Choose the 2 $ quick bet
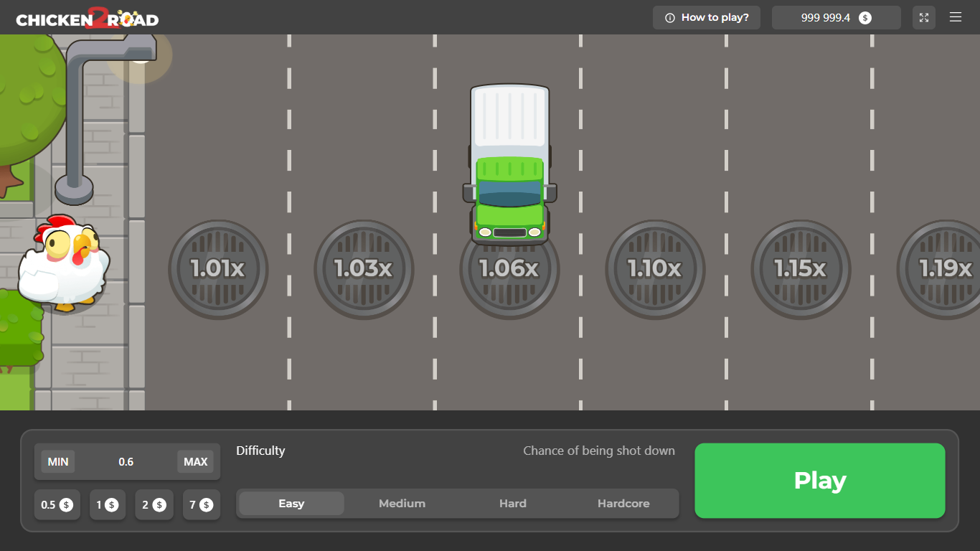Viewport: 980px width, 551px height. (154, 505)
